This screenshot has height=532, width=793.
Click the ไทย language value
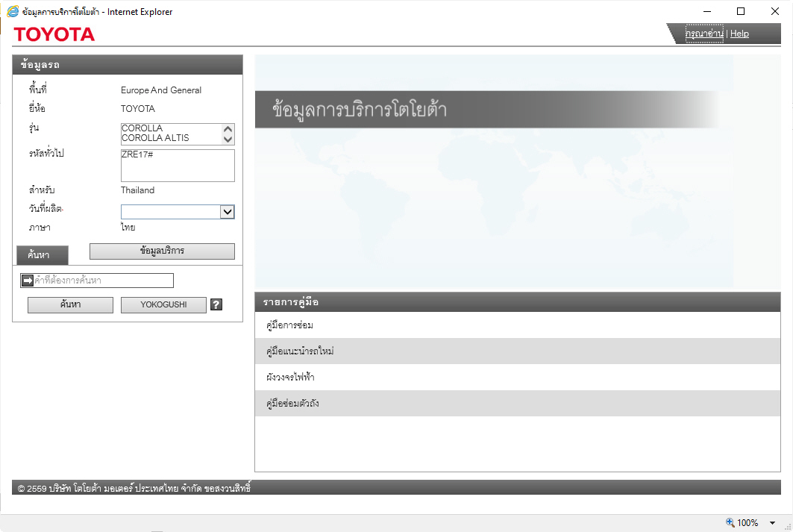tap(128, 227)
